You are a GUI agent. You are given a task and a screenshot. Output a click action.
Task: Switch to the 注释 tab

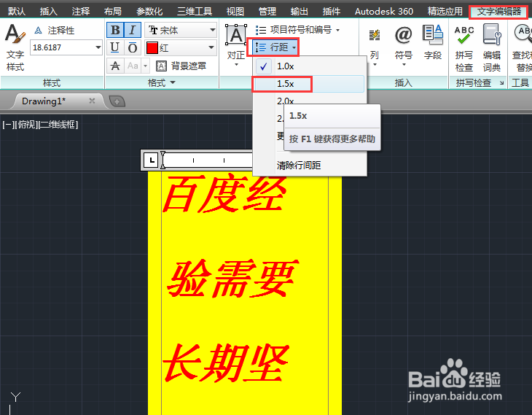click(81, 11)
